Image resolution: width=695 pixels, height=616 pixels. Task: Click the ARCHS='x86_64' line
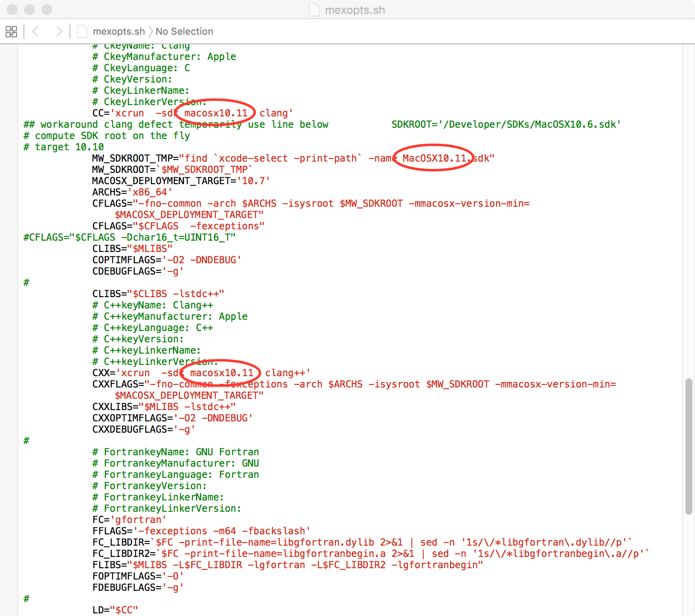132,192
